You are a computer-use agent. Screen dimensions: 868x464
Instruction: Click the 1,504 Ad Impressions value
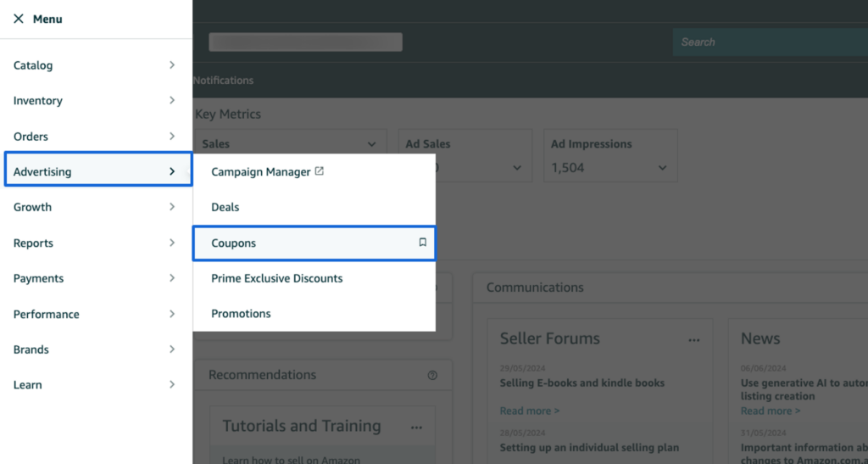pyautogui.click(x=568, y=168)
